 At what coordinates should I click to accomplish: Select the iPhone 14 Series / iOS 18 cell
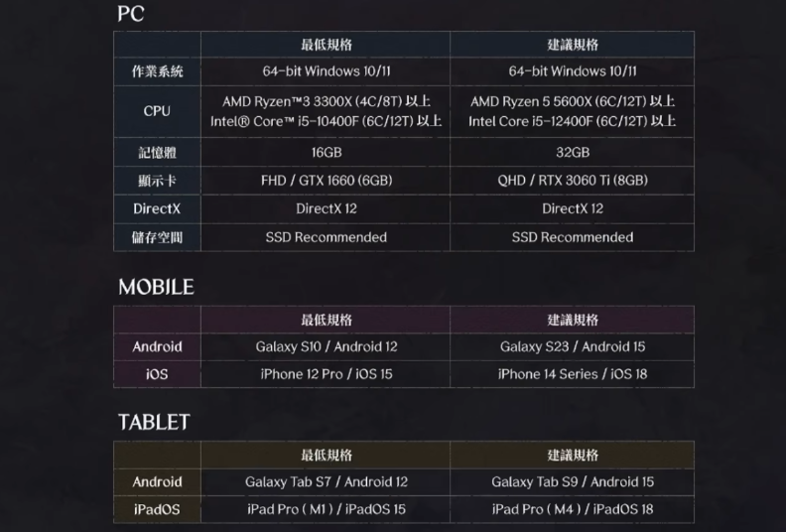573,374
